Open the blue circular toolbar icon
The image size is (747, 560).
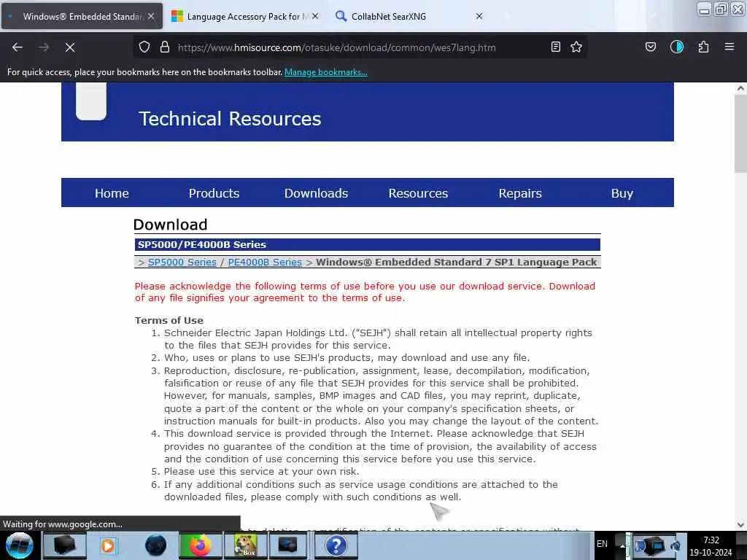pos(677,47)
